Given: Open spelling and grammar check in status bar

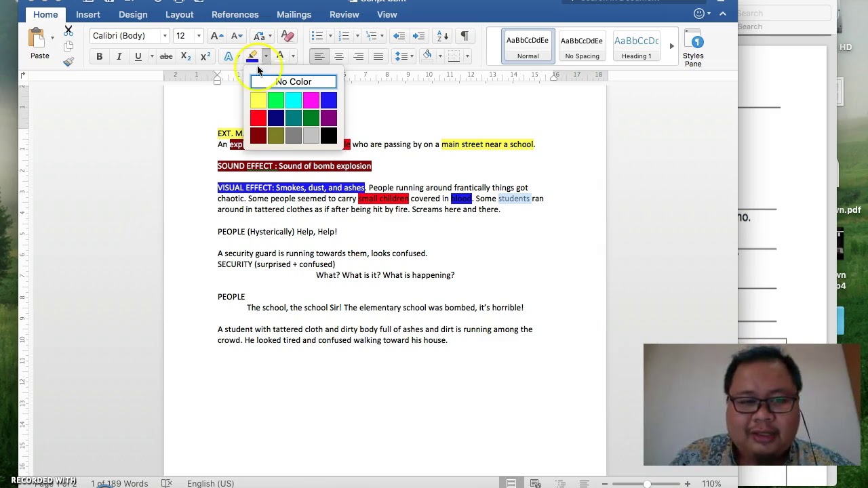Looking at the screenshot, I should click(167, 483).
